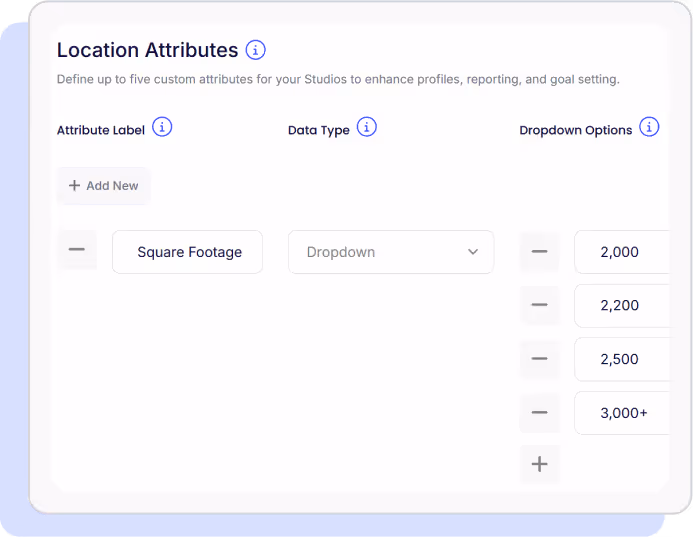This screenshot has height=537, width=693.
Task: Edit the 2,200 option field
Action: [x=622, y=306]
